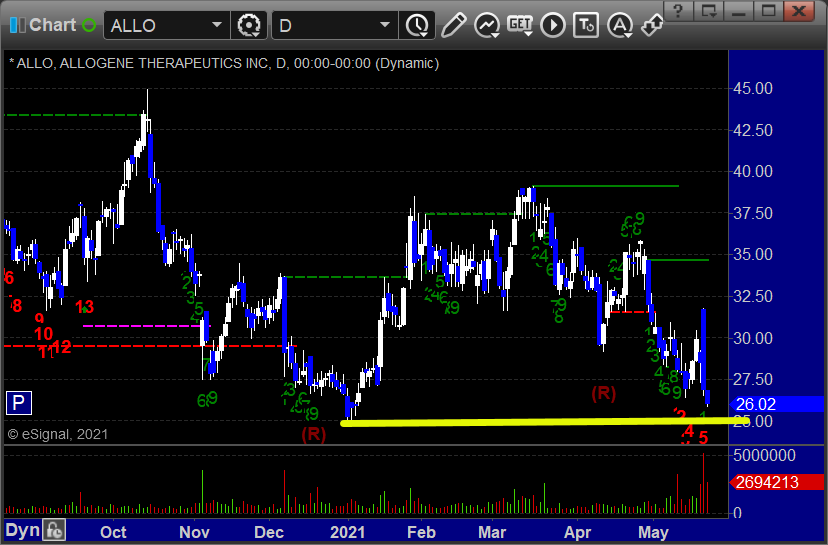Click the Apr label on time axis
Image resolution: width=828 pixels, height=545 pixels.
pos(577,532)
